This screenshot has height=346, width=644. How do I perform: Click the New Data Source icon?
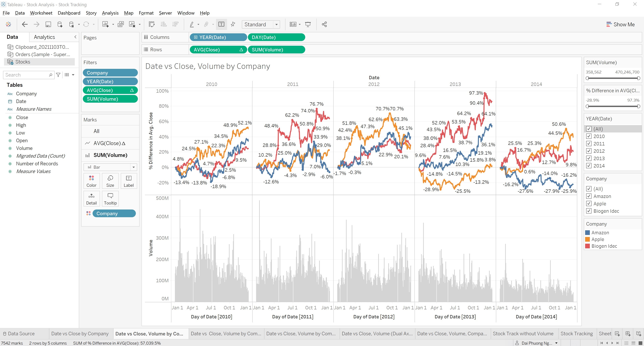[x=60, y=24]
